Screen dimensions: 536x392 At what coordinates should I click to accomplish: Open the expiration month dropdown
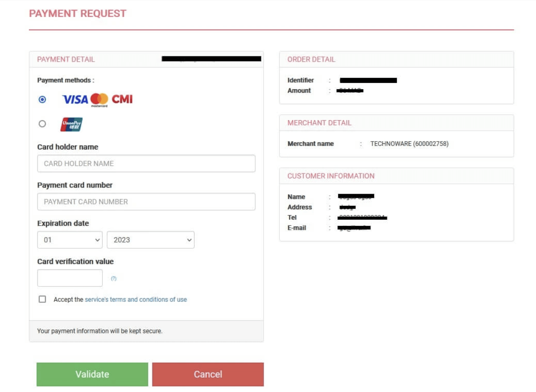click(x=70, y=240)
